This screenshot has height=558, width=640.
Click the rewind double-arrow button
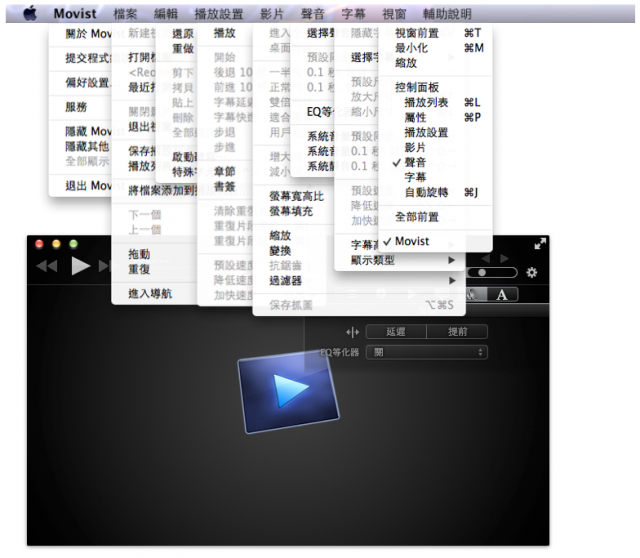(x=47, y=267)
